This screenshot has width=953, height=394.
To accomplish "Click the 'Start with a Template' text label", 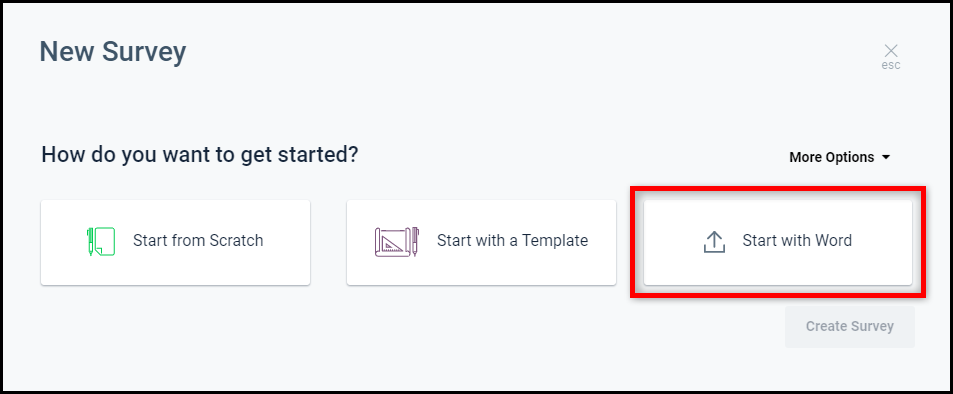I will [512, 240].
